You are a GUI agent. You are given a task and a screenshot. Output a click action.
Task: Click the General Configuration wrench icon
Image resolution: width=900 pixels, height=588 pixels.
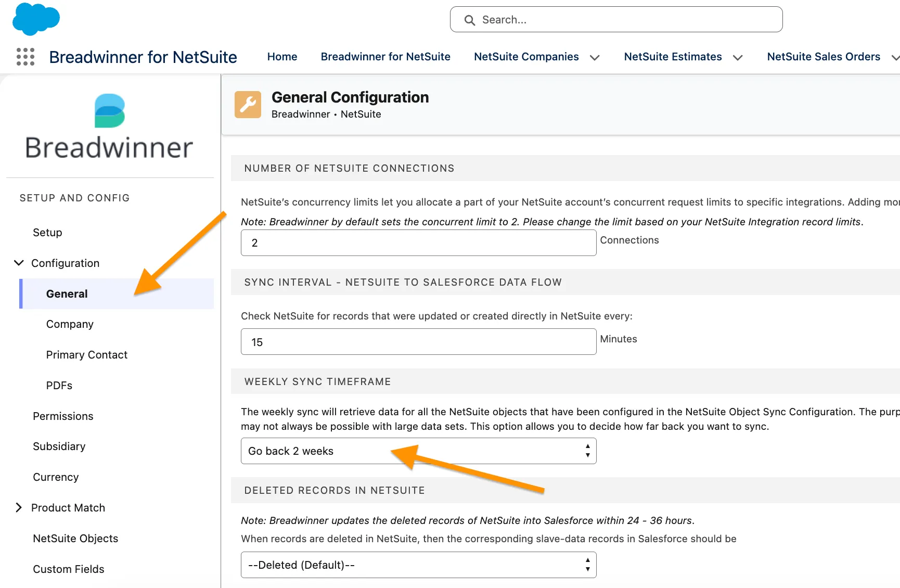point(248,105)
